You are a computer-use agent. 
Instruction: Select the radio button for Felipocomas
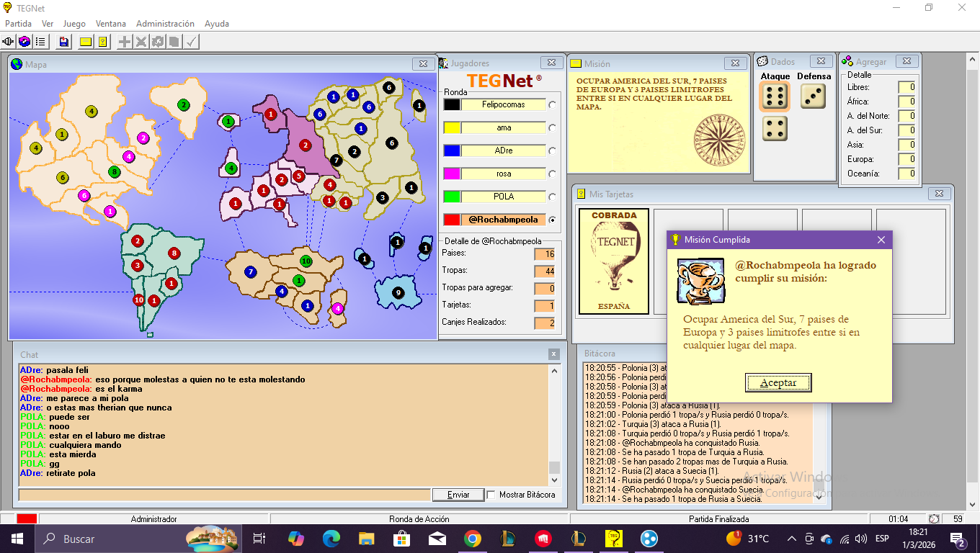click(x=553, y=104)
